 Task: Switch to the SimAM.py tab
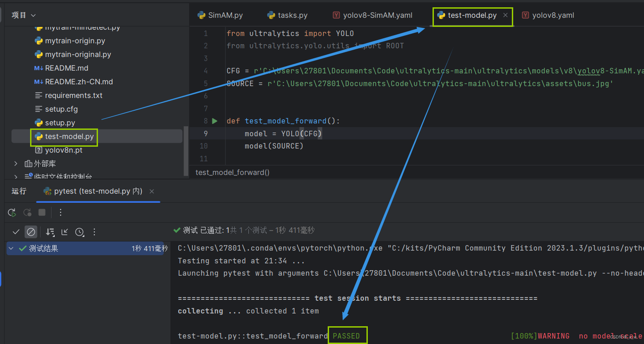220,15
